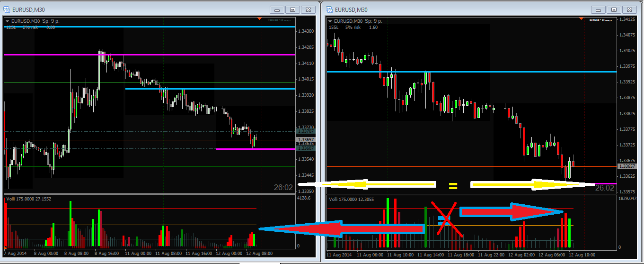Close the left EURUSD,M30 chart window
Screen dimensions: 644x264
pos(308,9)
